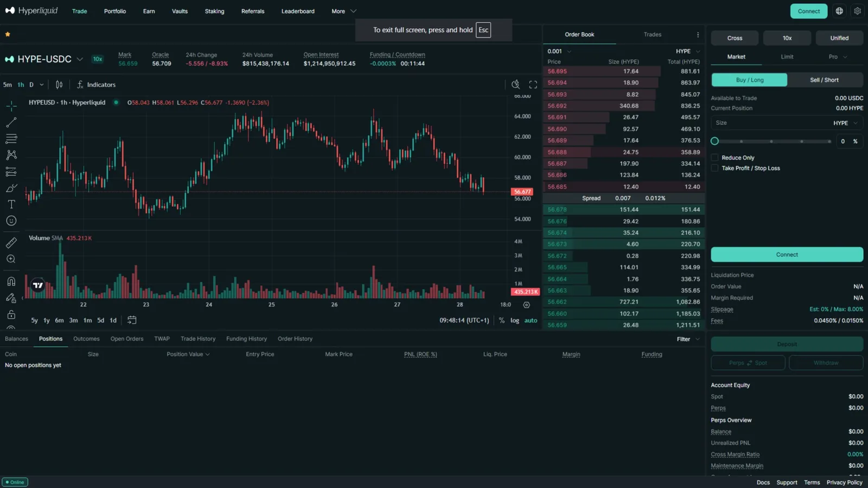
Task: Open the positions Filter dropdown
Action: (688, 339)
